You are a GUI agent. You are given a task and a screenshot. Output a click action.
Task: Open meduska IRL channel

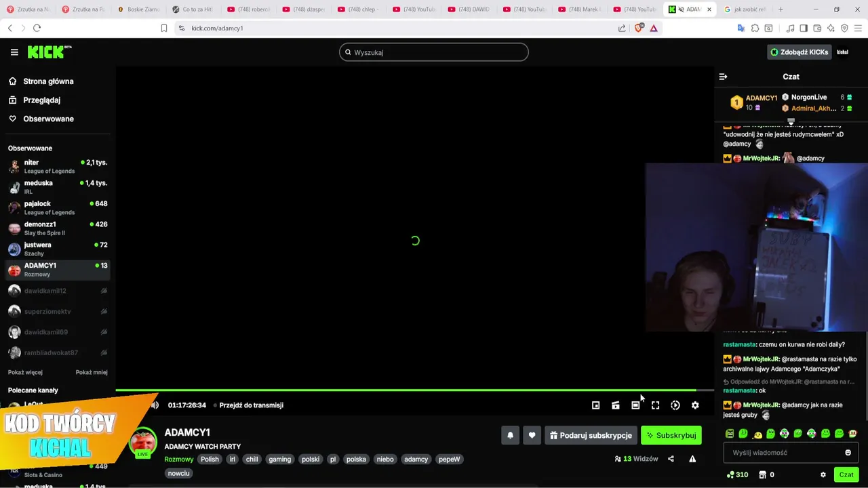[58, 187]
